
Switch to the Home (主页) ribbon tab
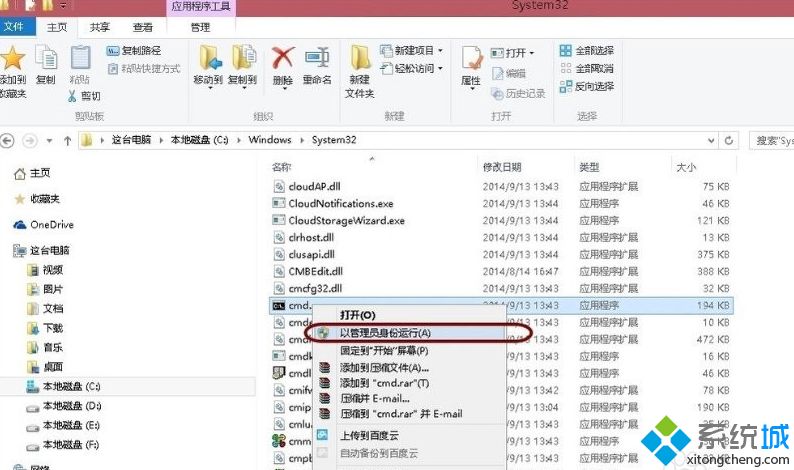click(57, 27)
